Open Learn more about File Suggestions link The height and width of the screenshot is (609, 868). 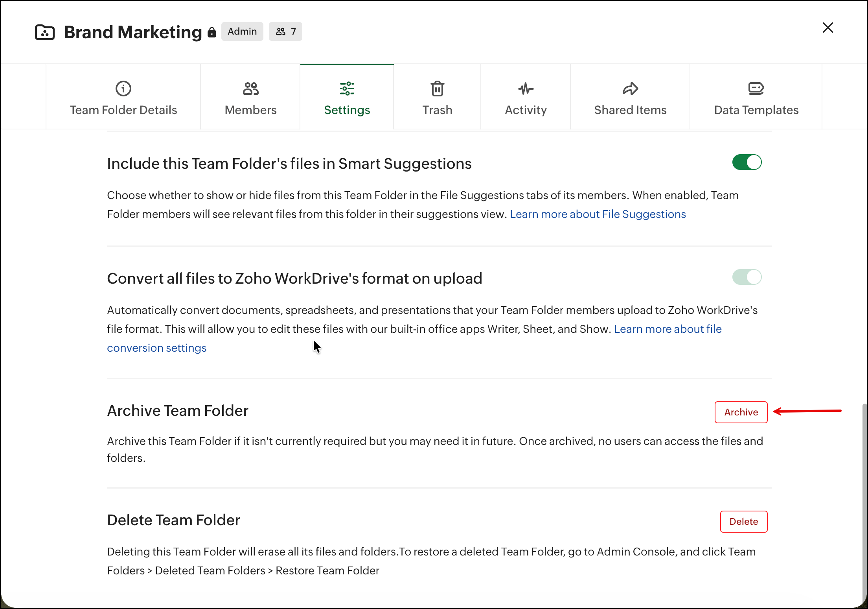pyautogui.click(x=598, y=214)
